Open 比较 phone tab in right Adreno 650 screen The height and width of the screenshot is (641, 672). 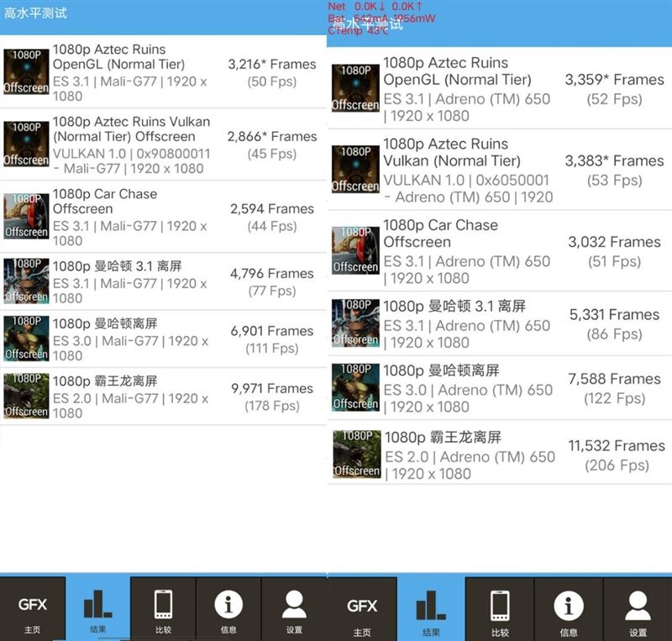(500, 609)
